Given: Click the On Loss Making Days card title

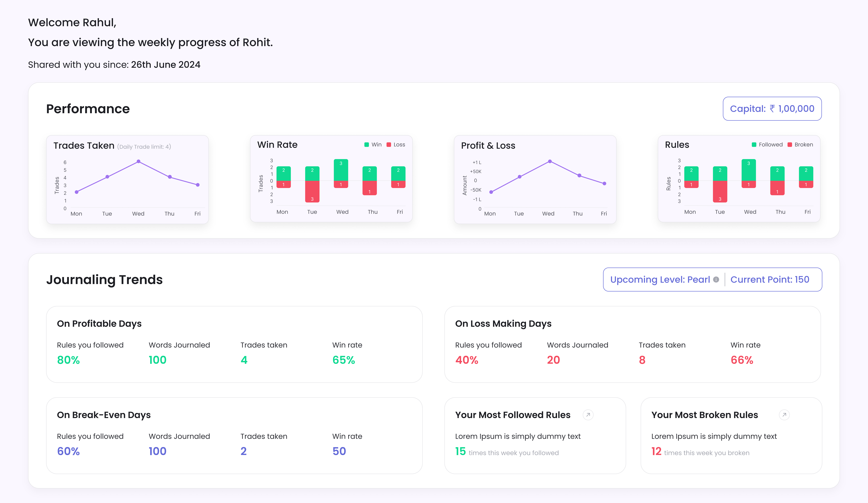Looking at the screenshot, I should (503, 324).
